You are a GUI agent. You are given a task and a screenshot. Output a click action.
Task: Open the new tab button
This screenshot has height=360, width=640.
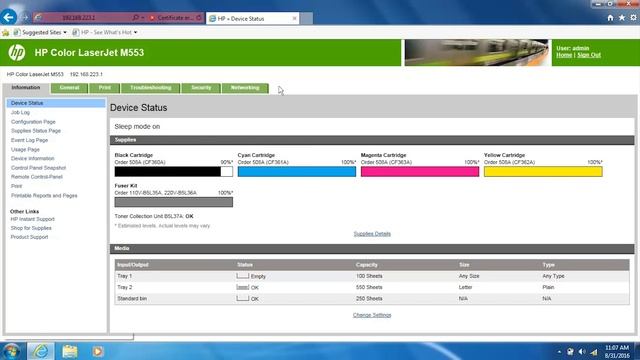coord(307,18)
